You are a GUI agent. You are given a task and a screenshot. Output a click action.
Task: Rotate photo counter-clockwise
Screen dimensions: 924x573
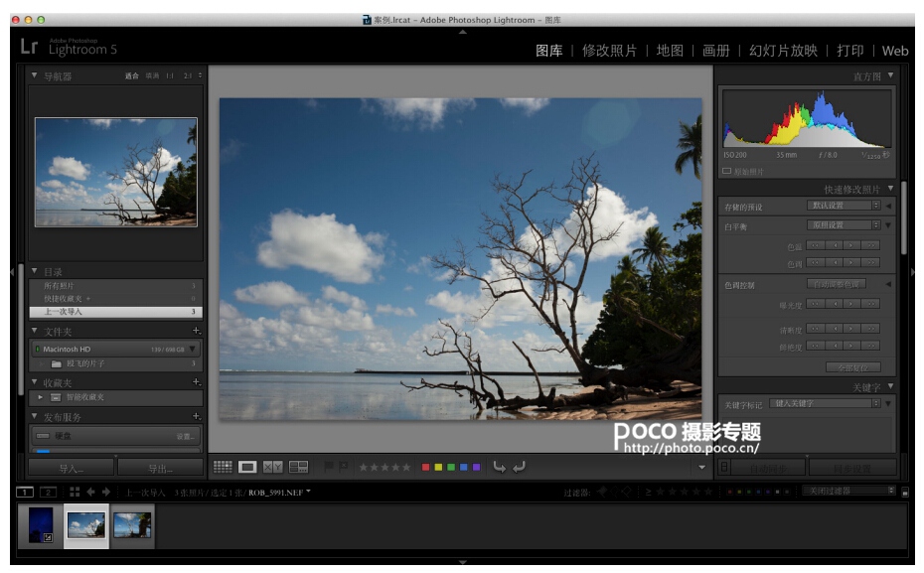pos(499,467)
